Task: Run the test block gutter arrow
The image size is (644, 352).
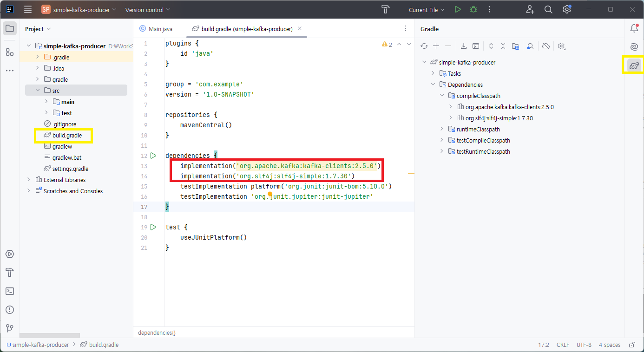Action: (x=153, y=227)
